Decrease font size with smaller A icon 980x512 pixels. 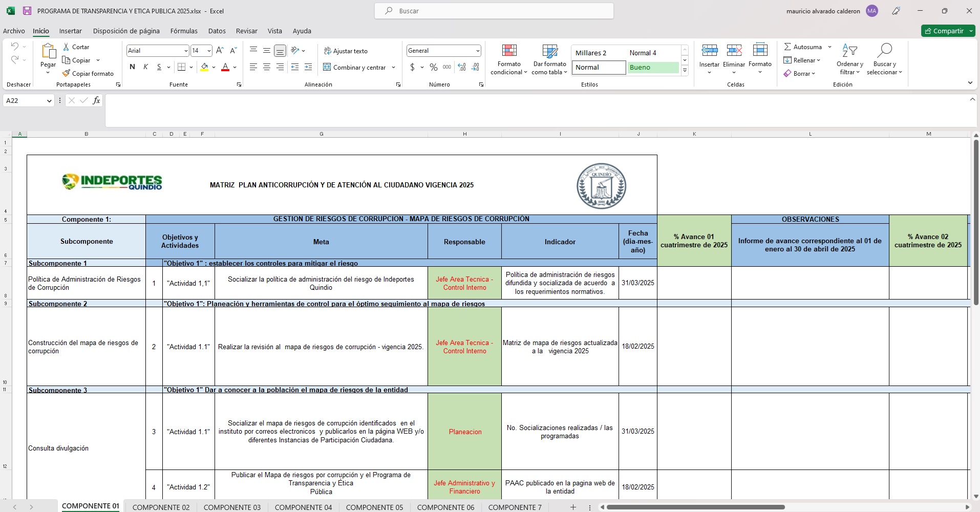click(233, 50)
